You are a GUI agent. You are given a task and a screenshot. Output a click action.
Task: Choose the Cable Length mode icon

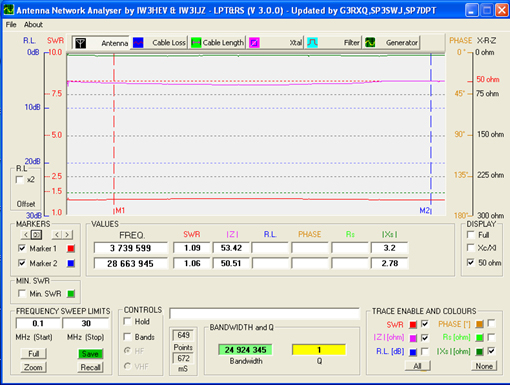(196, 43)
